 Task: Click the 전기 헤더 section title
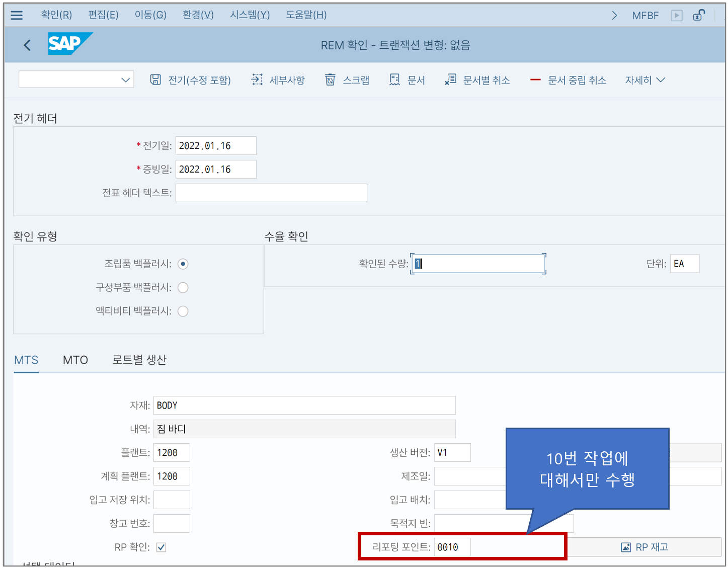35,118
